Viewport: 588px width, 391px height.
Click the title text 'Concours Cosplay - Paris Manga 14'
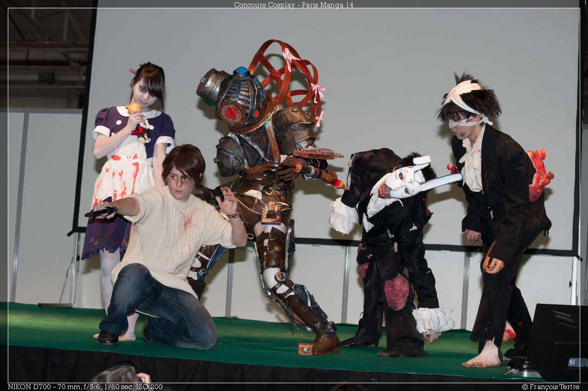(294, 5)
